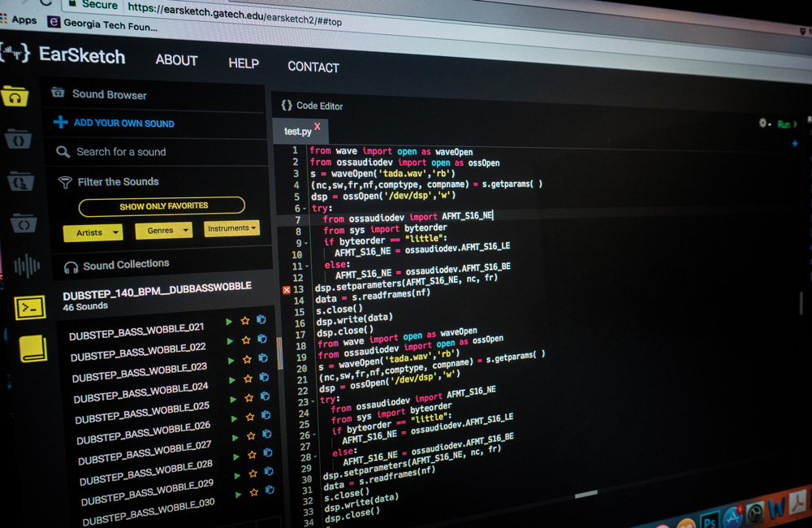812x528 pixels.
Task: Open Microsoft Word from the dock
Action: (776, 508)
